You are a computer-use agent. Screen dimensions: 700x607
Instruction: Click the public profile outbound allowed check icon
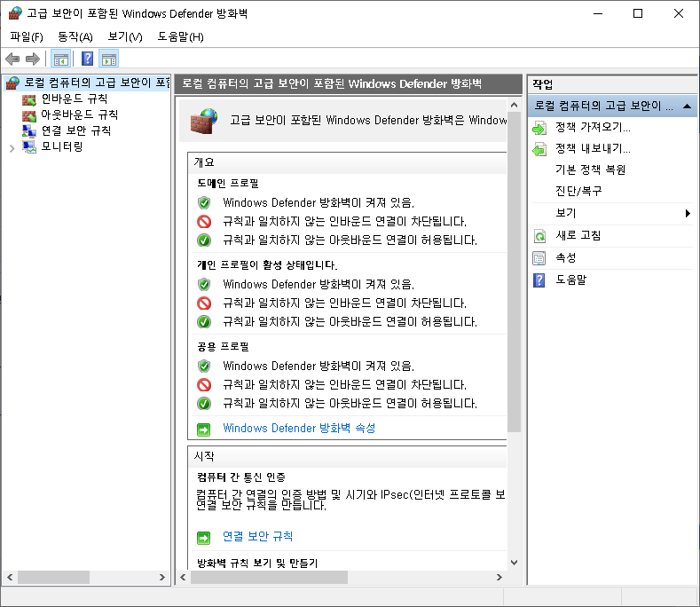pos(204,404)
